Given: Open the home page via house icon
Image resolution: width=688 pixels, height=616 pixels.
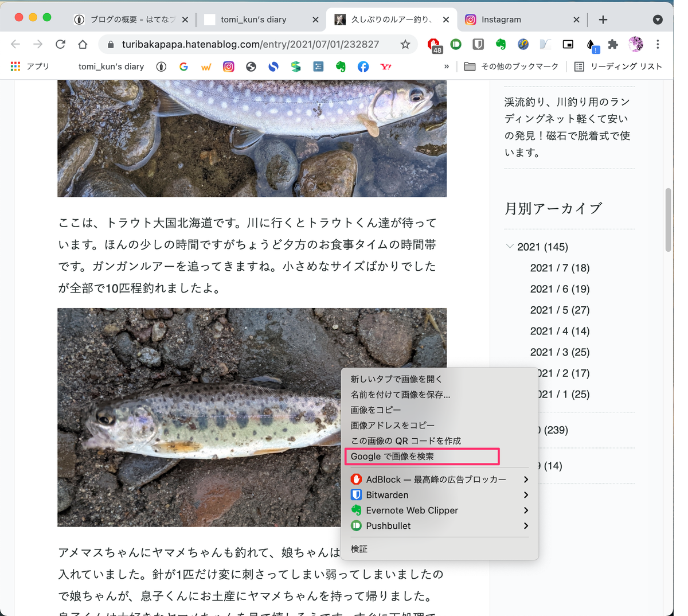Looking at the screenshot, I should [x=83, y=44].
